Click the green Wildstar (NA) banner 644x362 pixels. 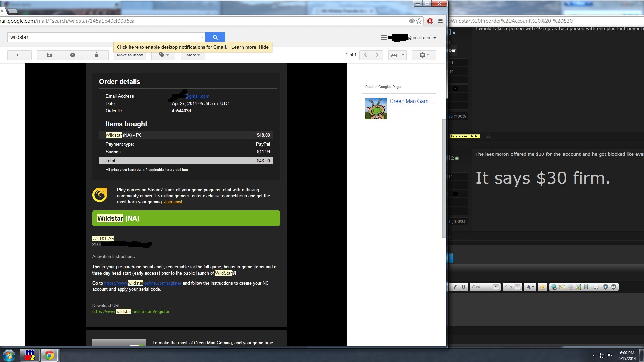[186, 218]
